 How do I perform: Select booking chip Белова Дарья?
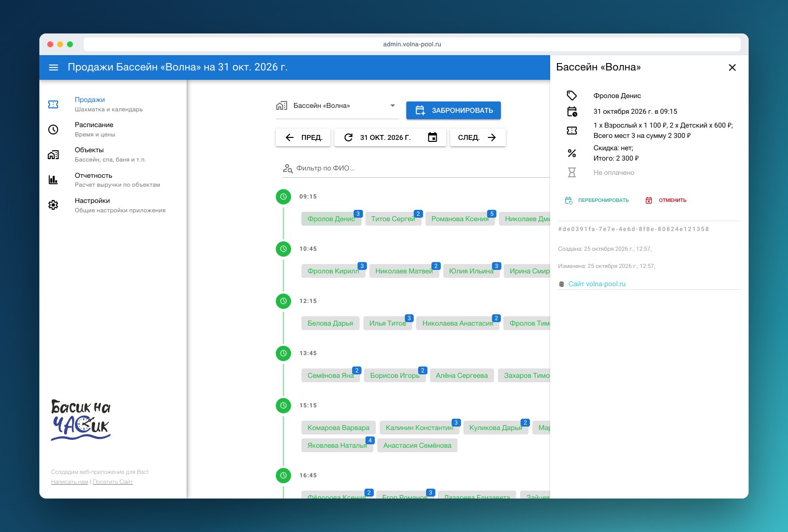330,323
